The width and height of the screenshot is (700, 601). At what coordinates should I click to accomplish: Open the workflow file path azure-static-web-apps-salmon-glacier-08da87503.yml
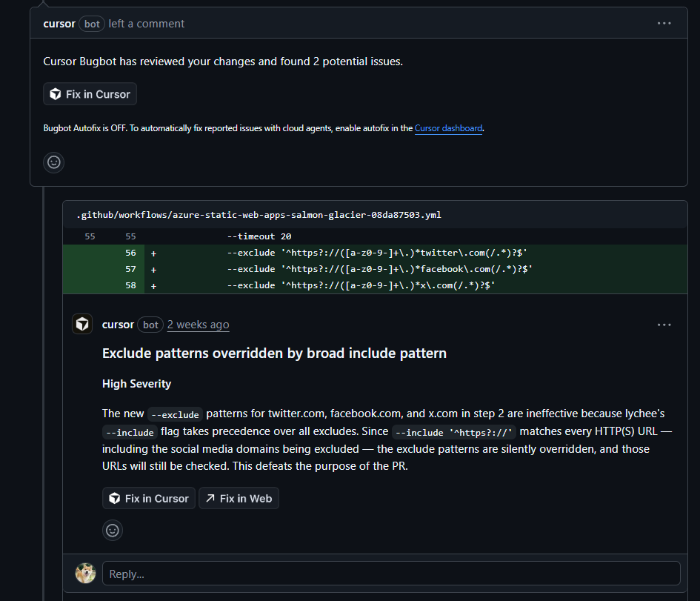tap(259, 215)
